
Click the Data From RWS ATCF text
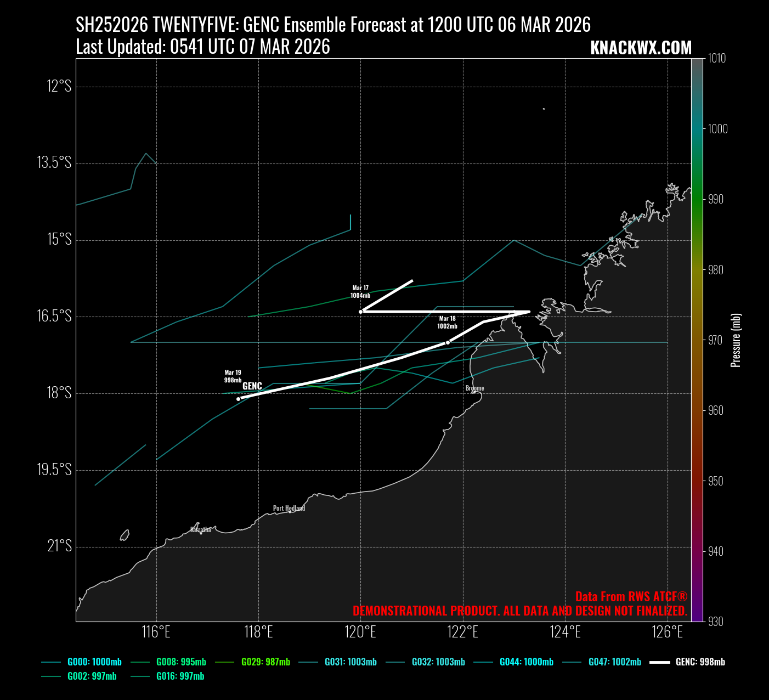click(631, 597)
